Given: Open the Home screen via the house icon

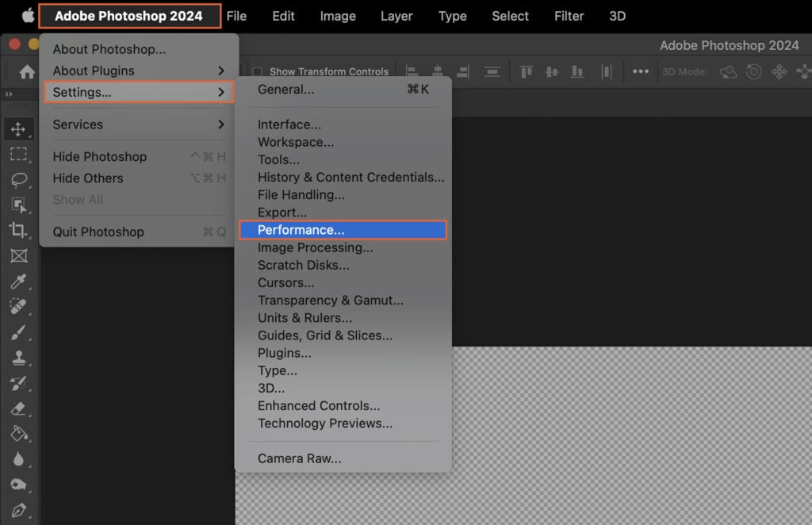Looking at the screenshot, I should point(28,71).
